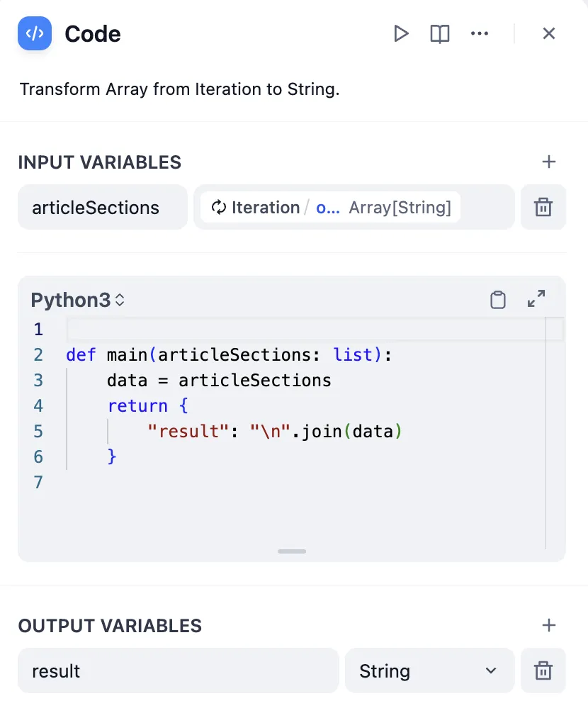The height and width of the screenshot is (713, 588).
Task: Close the Code panel
Action: click(548, 34)
